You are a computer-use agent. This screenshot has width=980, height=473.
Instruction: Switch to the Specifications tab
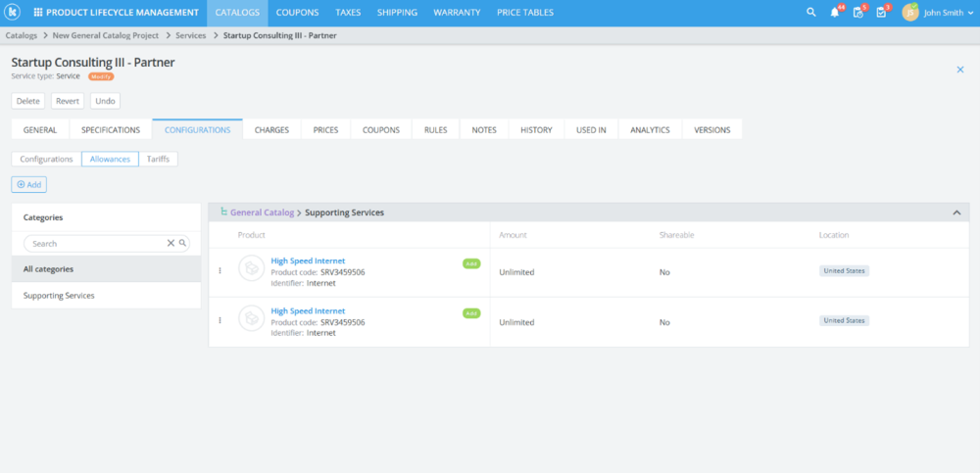click(x=111, y=130)
